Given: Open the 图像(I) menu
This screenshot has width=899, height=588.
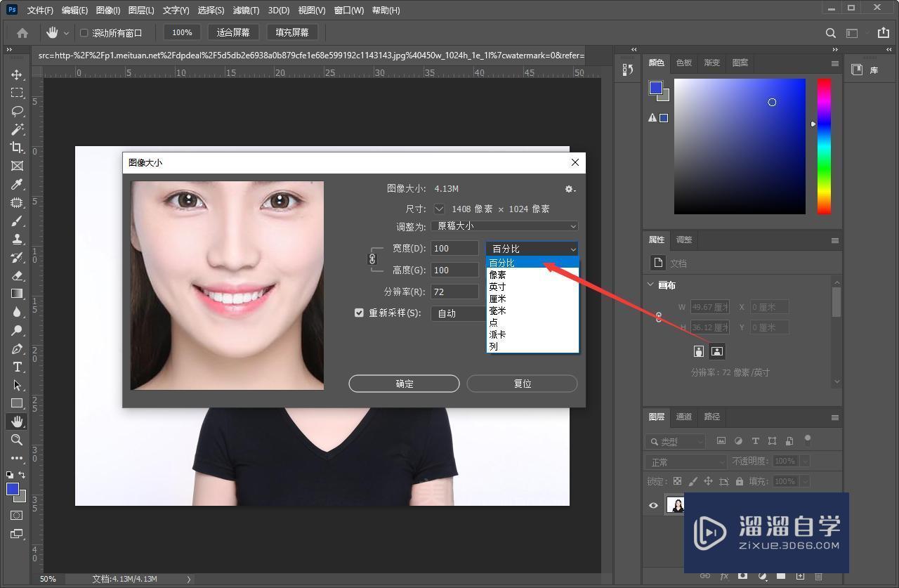Looking at the screenshot, I should pos(108,11).
